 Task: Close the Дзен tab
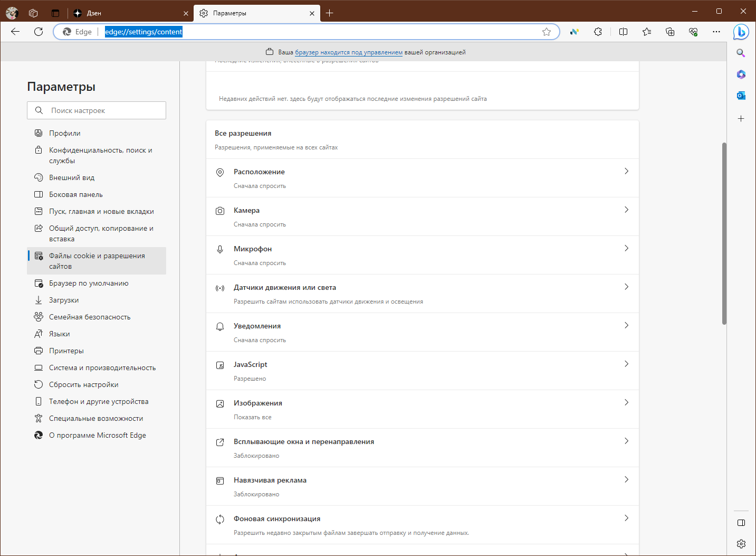[x=186, y=13]
